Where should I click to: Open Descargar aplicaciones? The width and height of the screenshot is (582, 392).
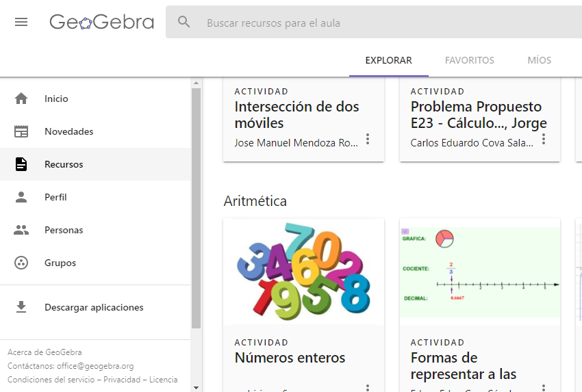[x=95, y=307]
